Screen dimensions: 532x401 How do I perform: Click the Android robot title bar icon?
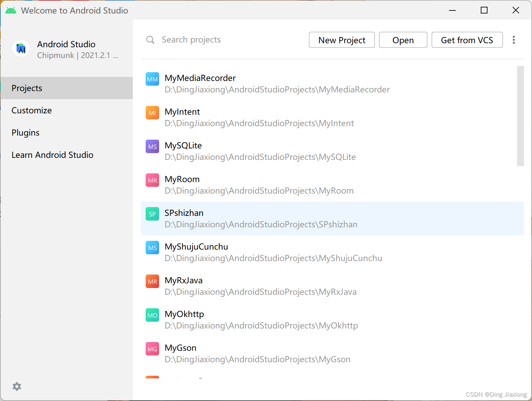(x=11, y=10)
